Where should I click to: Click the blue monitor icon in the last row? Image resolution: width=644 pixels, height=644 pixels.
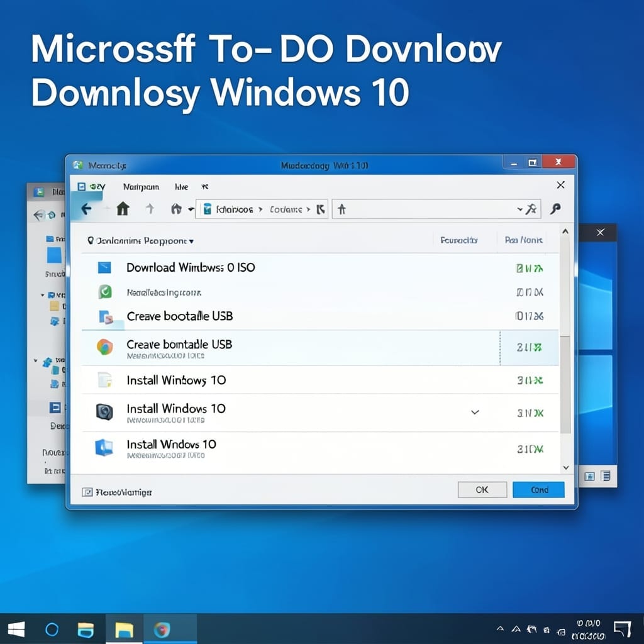coord(104,447)
